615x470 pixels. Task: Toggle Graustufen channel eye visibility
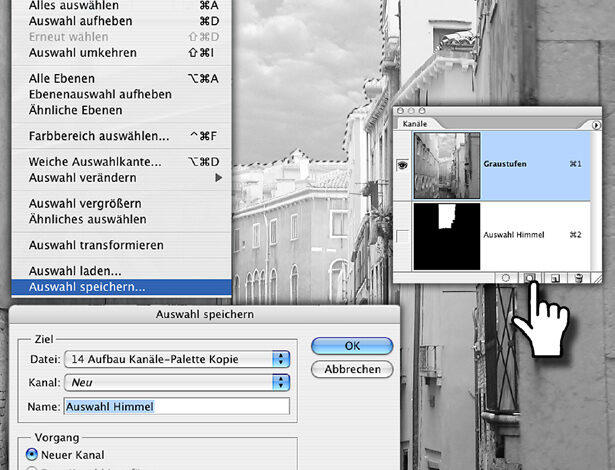[402, 165]
